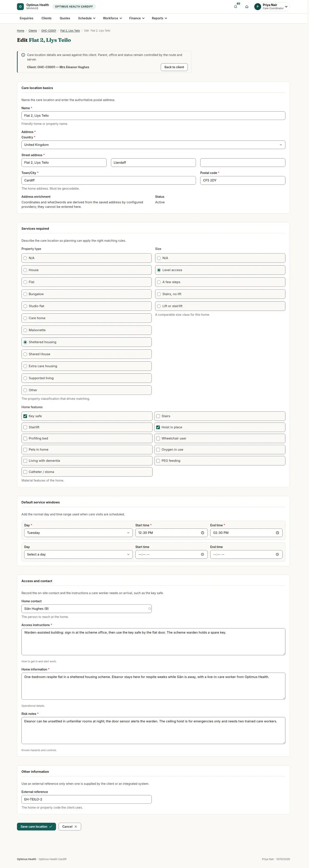The height and width of the screenshot is (868, 309).
Task: Click Back to client button
Action: (x=174, y=67)
